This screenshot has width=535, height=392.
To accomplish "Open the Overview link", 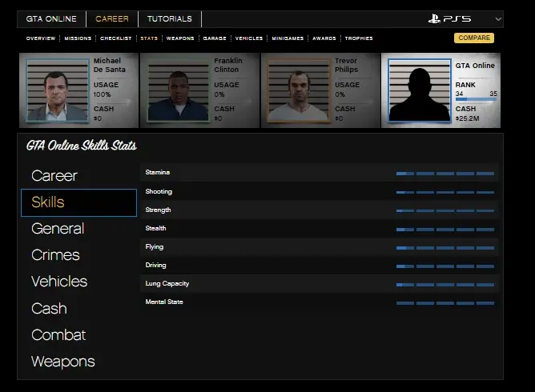I will click(40, 38).
